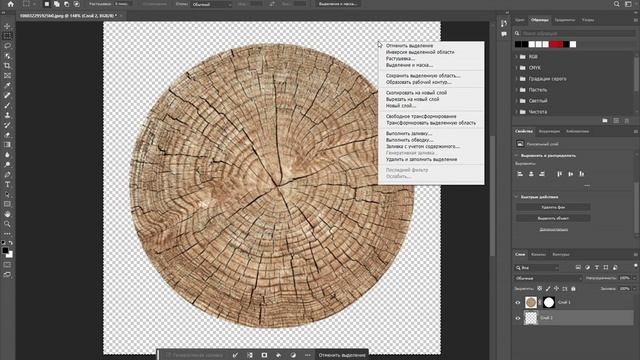Select the Rectangular Marquee tool

coord(7,36)
